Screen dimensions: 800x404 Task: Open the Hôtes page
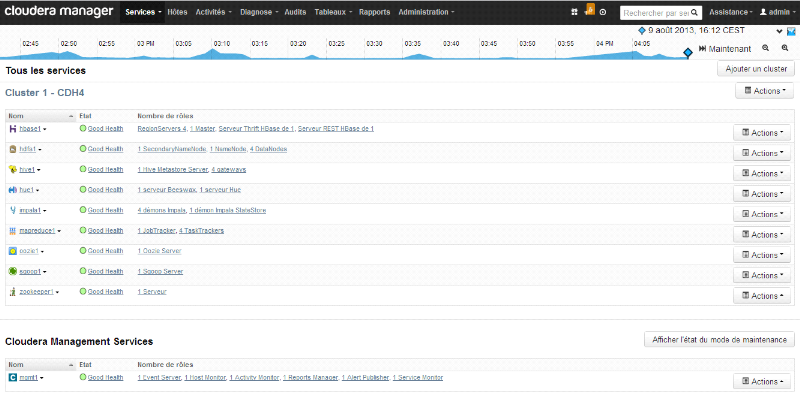pos(177,12)
